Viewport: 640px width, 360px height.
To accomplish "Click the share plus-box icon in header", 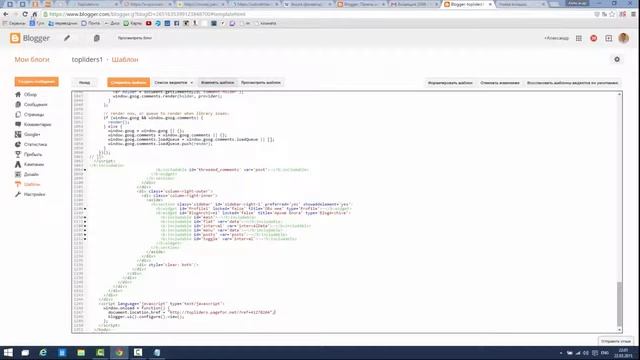I will (609, 38).
